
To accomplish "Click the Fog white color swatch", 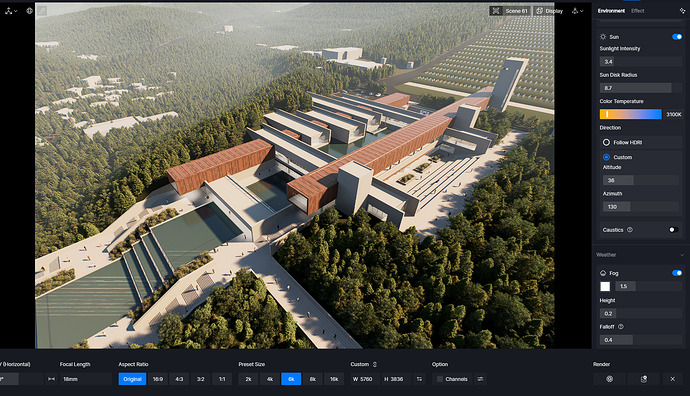I will click(605, 286).
